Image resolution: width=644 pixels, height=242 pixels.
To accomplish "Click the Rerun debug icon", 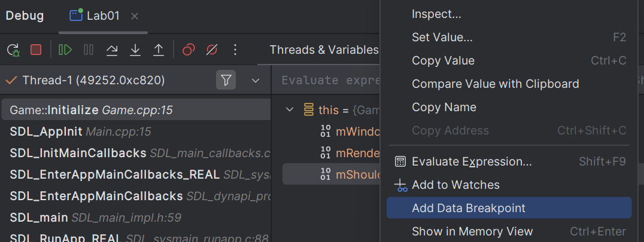I will coord(13,50).
